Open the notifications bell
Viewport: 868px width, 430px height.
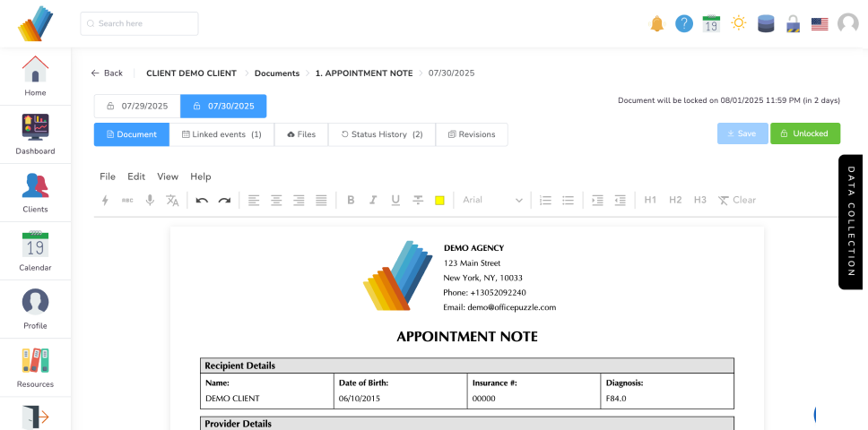point(657,24)
